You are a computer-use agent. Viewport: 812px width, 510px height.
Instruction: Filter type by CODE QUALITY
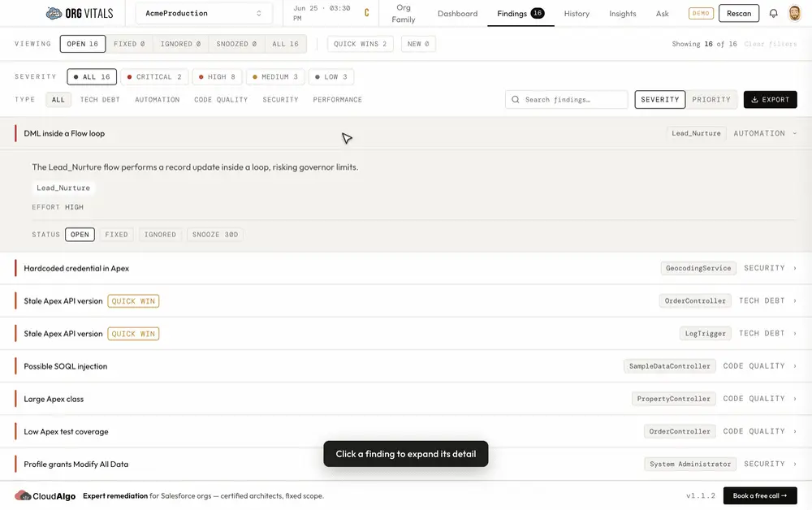coord(221,99)
